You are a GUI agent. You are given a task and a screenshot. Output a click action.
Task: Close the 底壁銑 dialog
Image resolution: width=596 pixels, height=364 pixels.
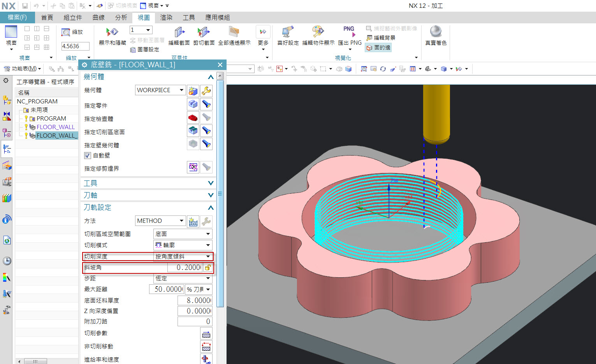[x=220, y=65]
